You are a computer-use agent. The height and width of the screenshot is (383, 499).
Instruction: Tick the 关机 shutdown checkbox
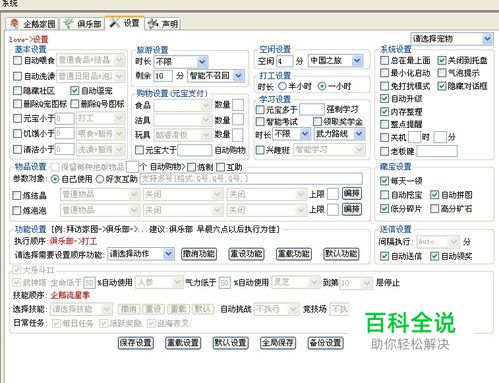click(x=384, y=137)
